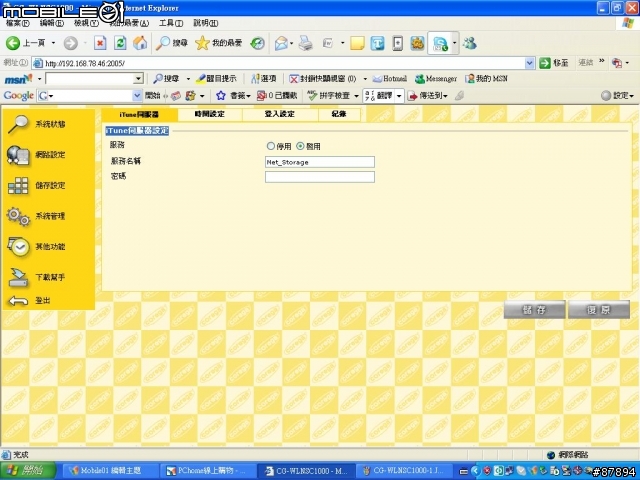Screen dimensions: 640x480
Task: Open the 其他功能 clock section
Action: click(x=36, y=247)
